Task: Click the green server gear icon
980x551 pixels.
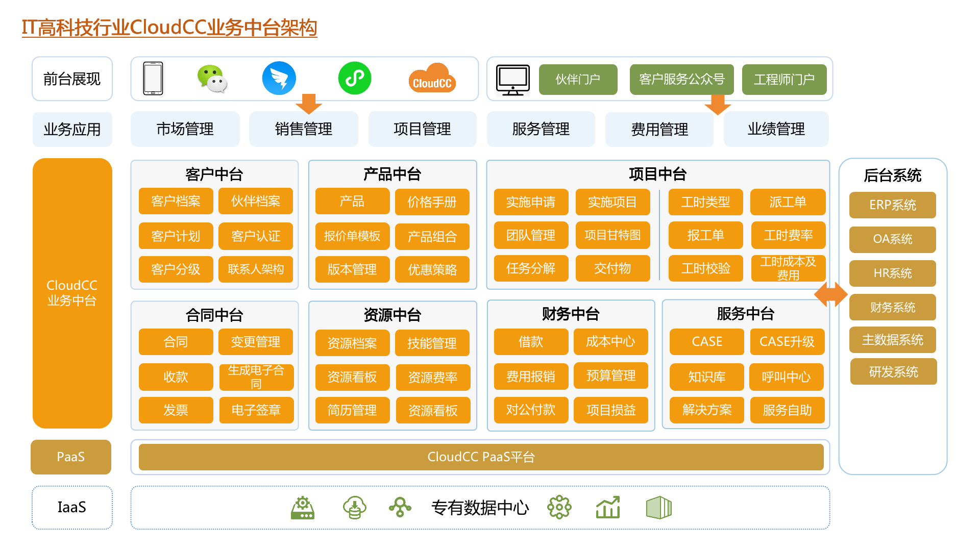Action: (303, 508)
